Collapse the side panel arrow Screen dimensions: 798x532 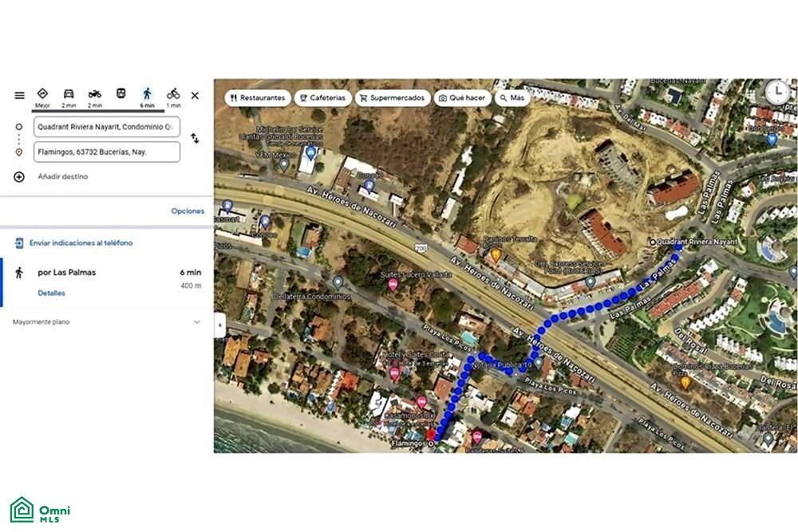tap(220, 325)
